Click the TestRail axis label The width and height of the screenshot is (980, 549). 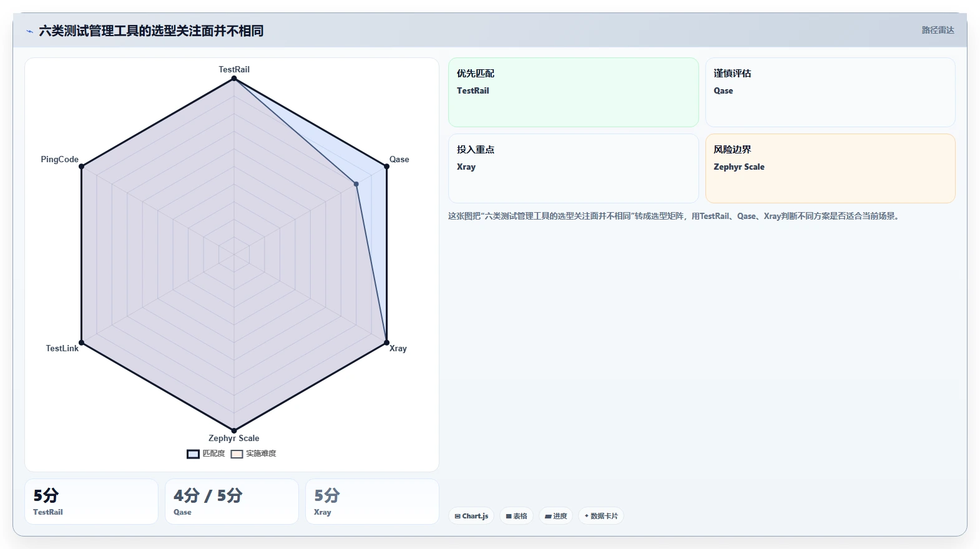234,69
